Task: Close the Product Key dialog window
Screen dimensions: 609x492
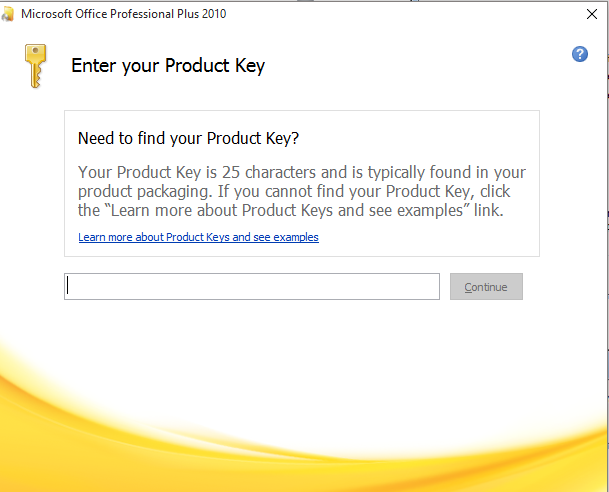Action: 591,14
